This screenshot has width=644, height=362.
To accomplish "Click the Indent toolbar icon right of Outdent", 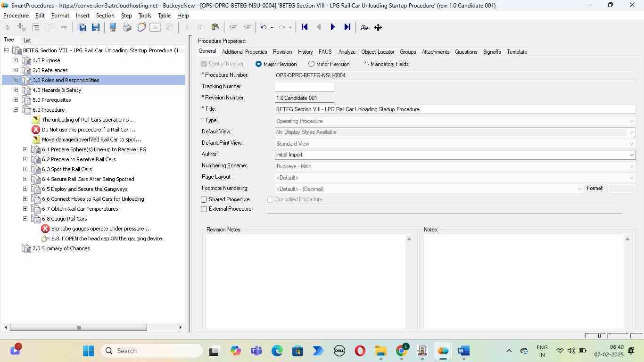I will pyautogui.click(x=247, y=27).
